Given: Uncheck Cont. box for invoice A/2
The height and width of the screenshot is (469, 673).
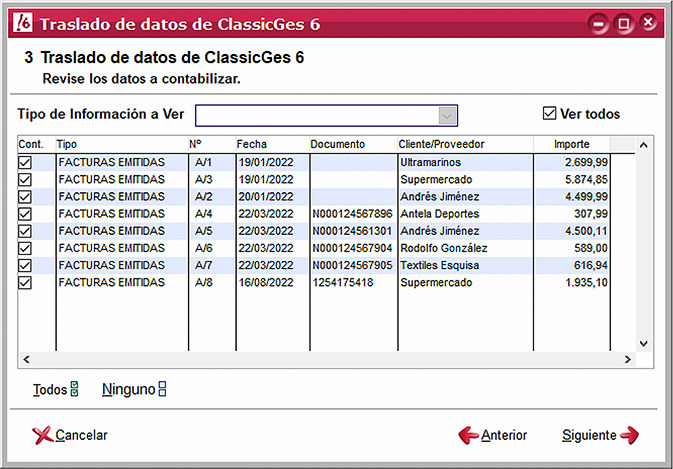Looking at the screenshot, I should [25, 197].
